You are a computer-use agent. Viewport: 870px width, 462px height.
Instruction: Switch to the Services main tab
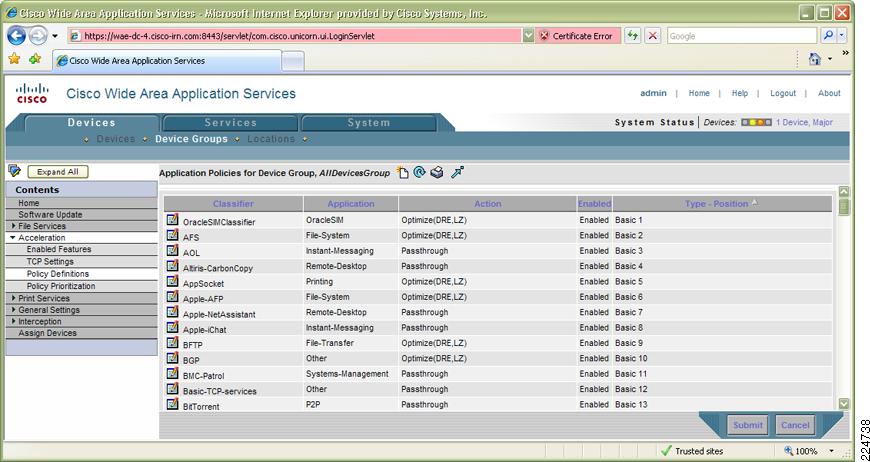pos(230,123)
